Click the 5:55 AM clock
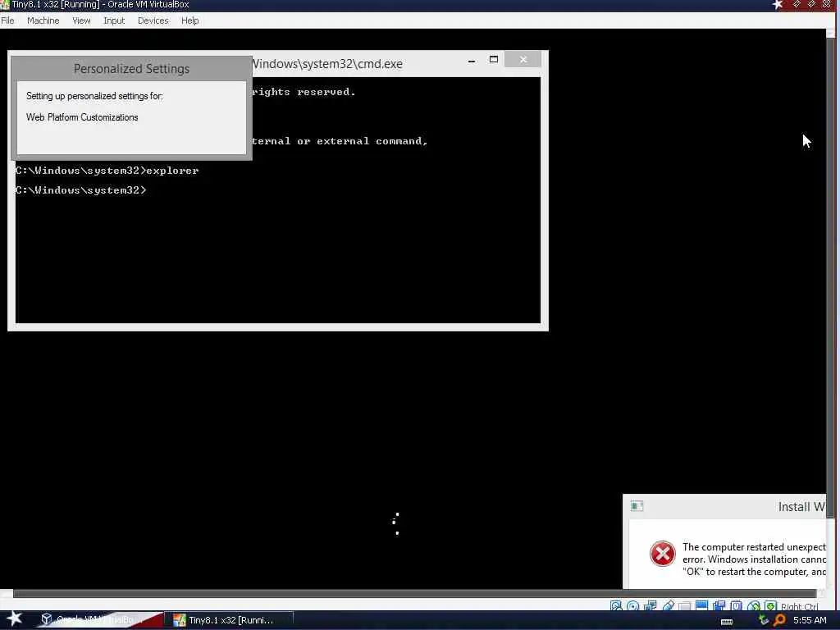 [x=810, y=620]
